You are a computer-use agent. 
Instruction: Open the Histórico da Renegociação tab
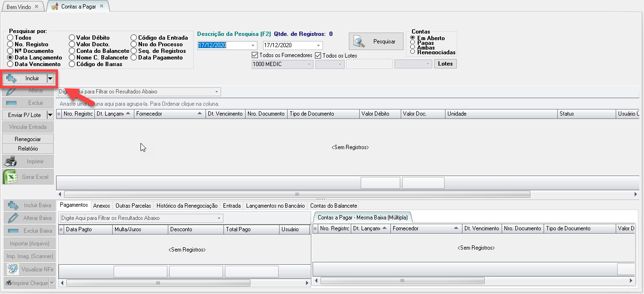[x=187, y=206]
